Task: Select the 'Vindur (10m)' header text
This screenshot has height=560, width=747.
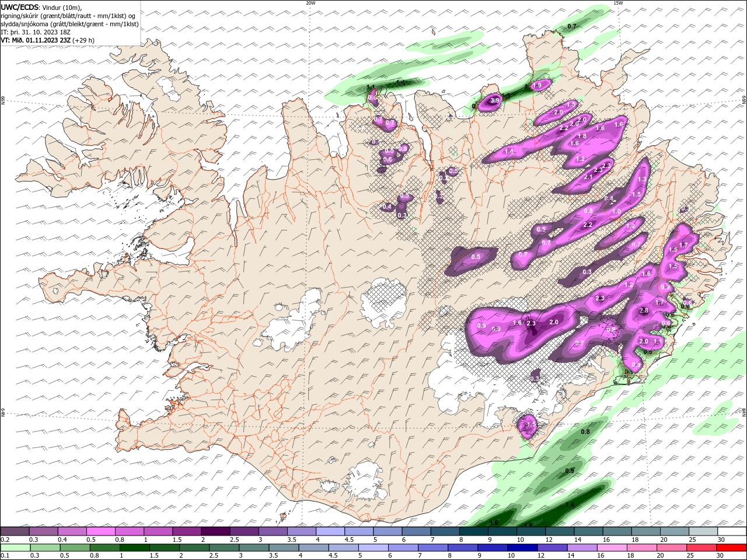Action: (x=62, y=7)
